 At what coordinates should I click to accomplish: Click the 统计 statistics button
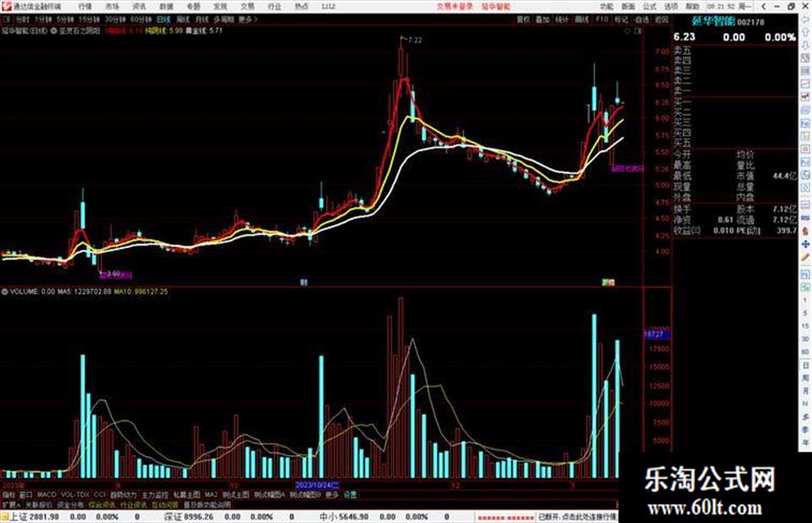point(562,19)
